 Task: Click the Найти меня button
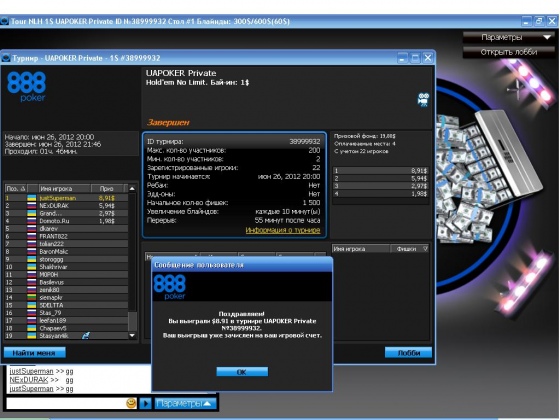(34, 353)
